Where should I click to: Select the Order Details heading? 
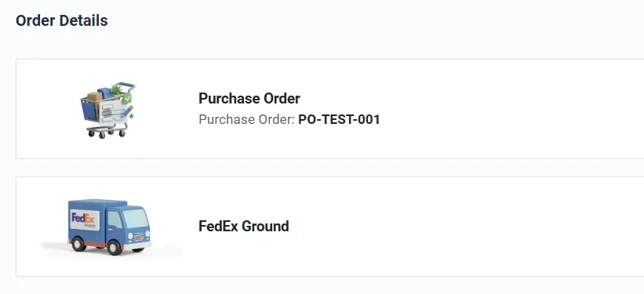(62, 20)
